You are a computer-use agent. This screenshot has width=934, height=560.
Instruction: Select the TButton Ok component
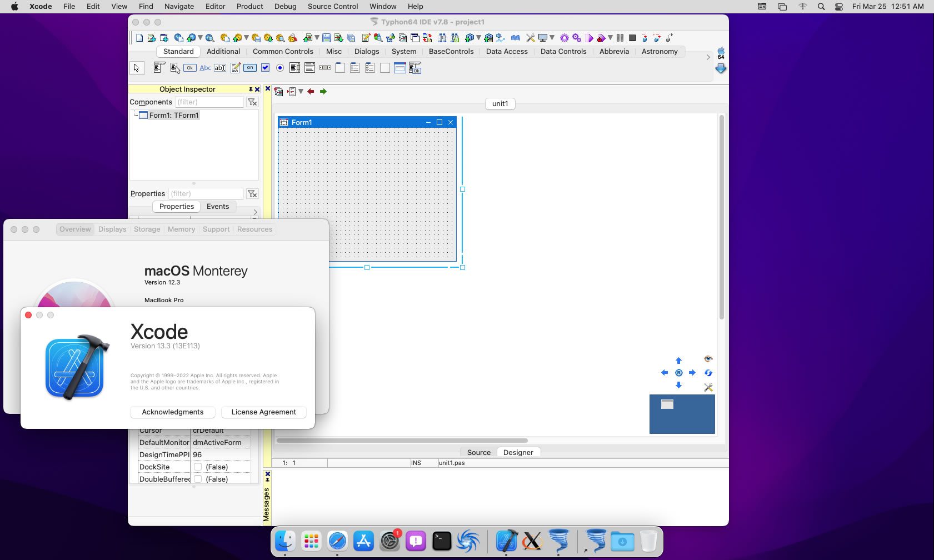190,68
